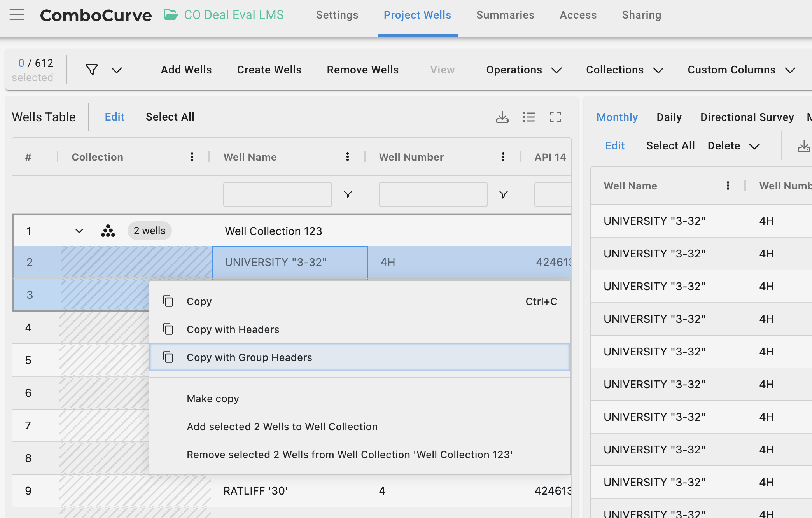Image resolution: width=812 pixels, height=518 pixels.
Task: Open the Wells Table column list icon
Action: 529,117
